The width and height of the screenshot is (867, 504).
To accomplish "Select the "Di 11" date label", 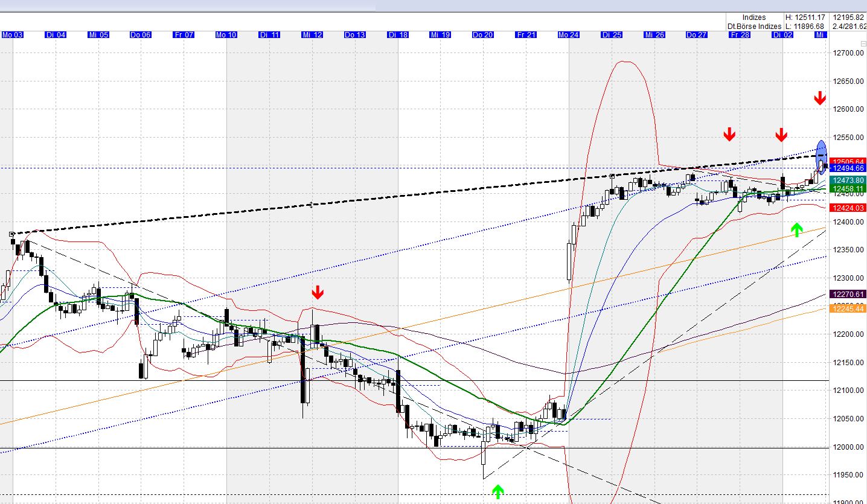I will coord(269,35).
